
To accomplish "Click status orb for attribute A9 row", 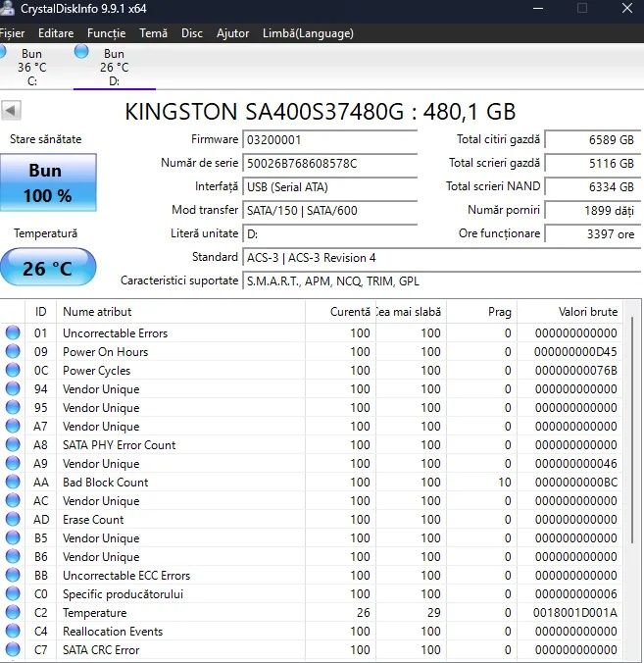I will pos(13,463).
